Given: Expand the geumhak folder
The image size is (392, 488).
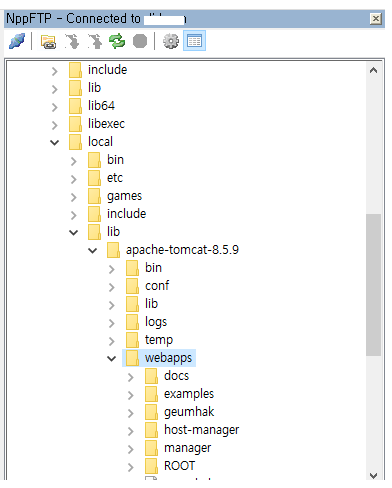Looking at the screenshot, I should click(x=131, y=413).
